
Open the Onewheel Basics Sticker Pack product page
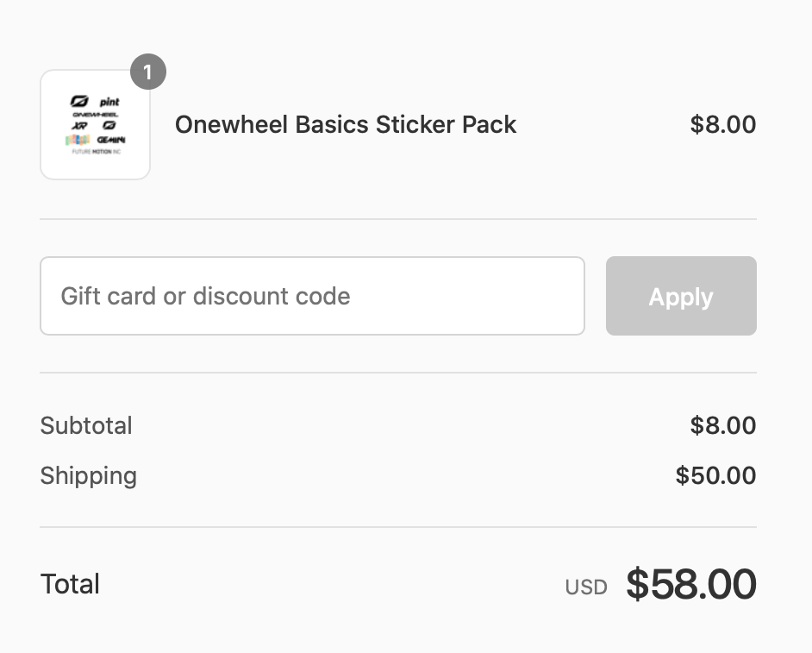point(345,124)
